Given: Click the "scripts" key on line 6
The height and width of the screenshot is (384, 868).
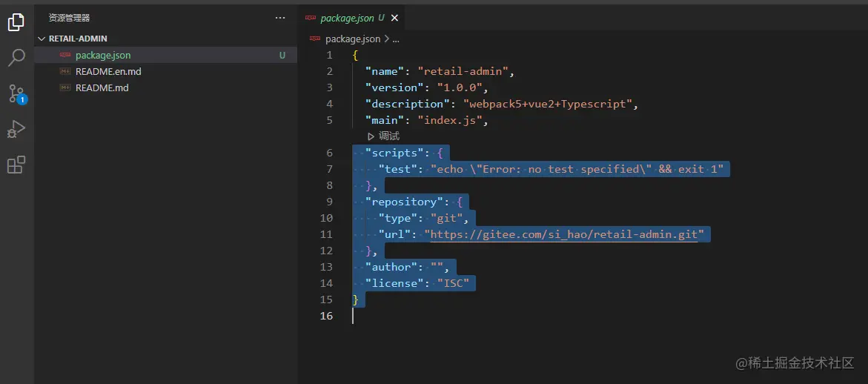Looking at the screenshot, I should point(394,153).
